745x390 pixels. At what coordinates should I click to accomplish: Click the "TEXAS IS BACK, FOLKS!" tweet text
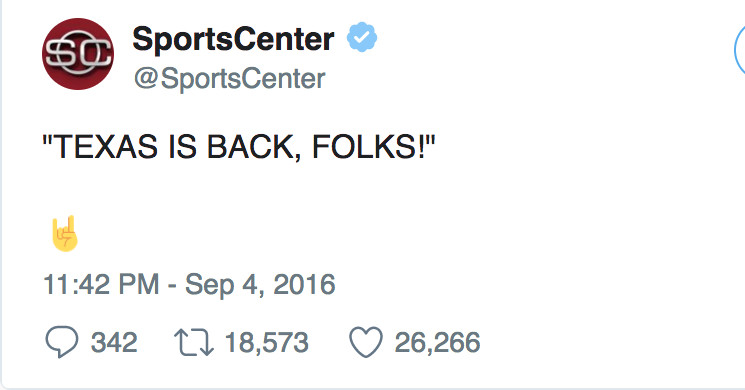(239, 146)
